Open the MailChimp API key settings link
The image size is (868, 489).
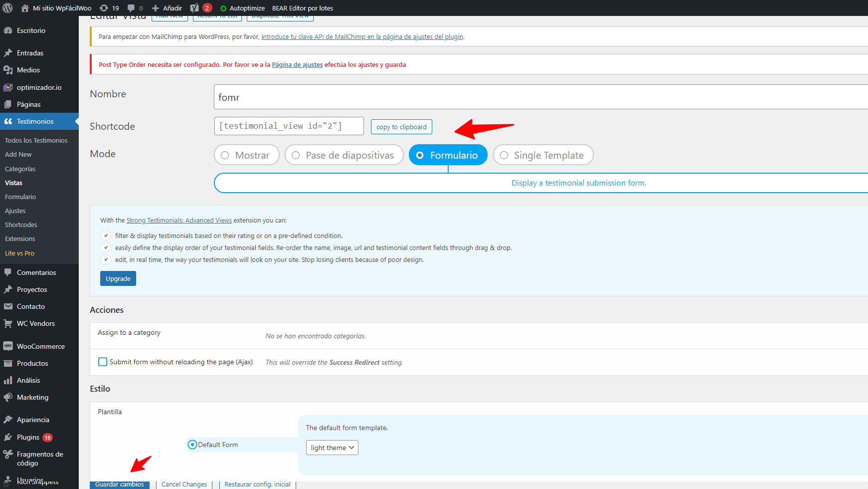(x=362, y=36)
